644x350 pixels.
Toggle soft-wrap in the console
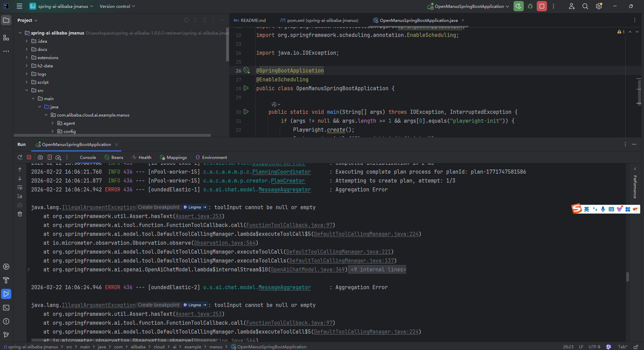point(20,187)
